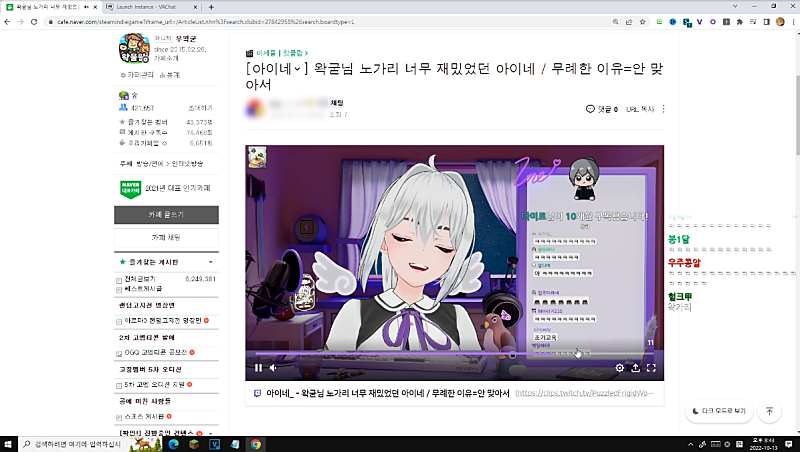Click the 카페 채팅 chat button

point(166,238)
